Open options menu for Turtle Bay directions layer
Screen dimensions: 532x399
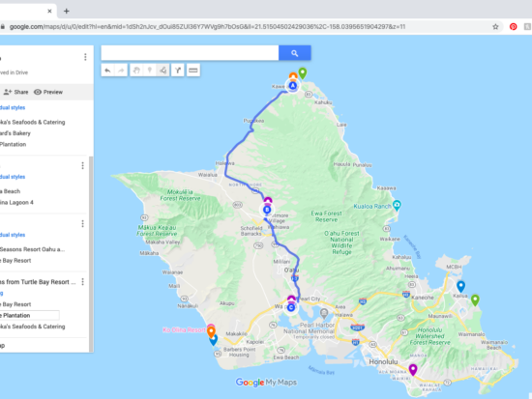82,282
